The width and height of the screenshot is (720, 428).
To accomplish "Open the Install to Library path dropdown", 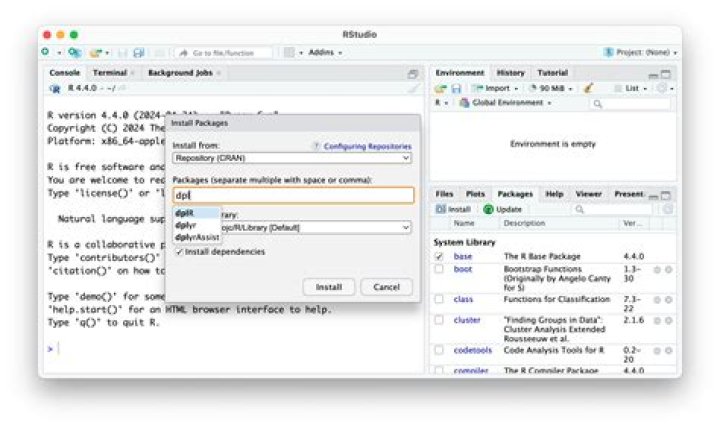I will (316, 227).
